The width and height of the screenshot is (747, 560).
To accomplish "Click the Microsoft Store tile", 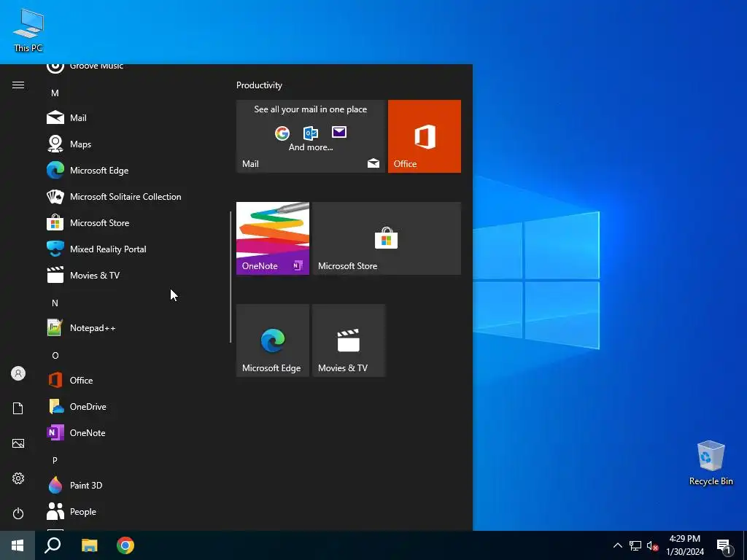I will (x=387, y=238).
